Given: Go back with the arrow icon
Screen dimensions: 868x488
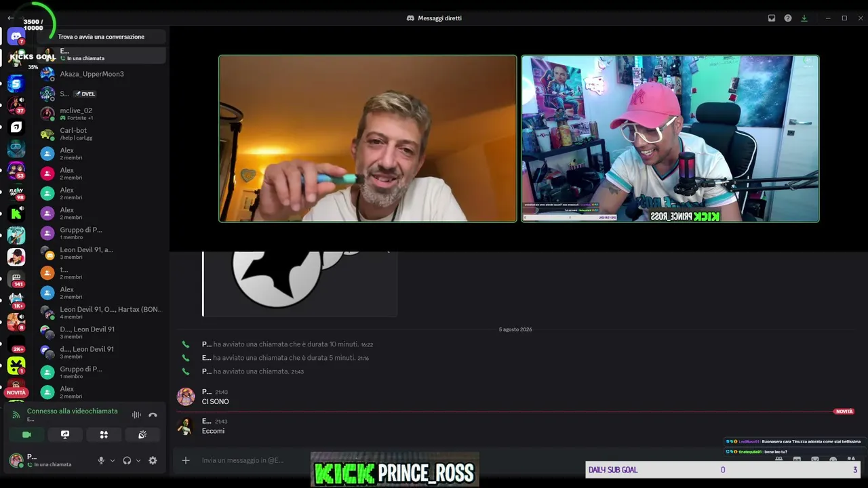Looking at the screenshot, I should (10, 18).
